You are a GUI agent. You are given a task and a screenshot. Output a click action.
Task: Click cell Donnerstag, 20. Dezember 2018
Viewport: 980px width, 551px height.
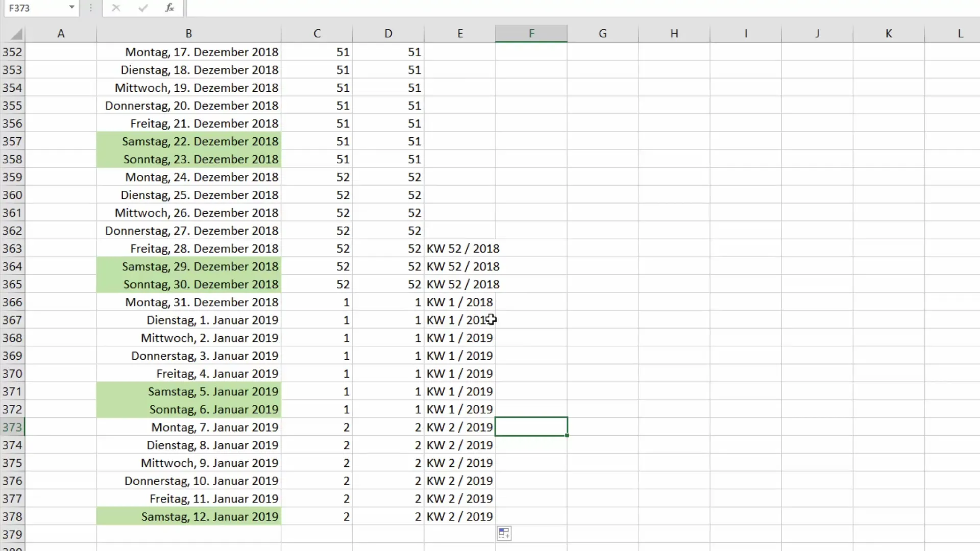[x=189, y=106]
